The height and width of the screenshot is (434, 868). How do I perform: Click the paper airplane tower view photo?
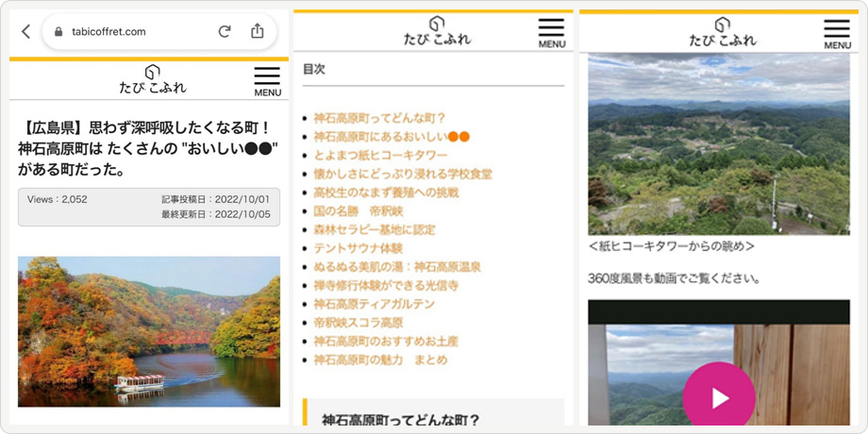(x=719, y=144)
